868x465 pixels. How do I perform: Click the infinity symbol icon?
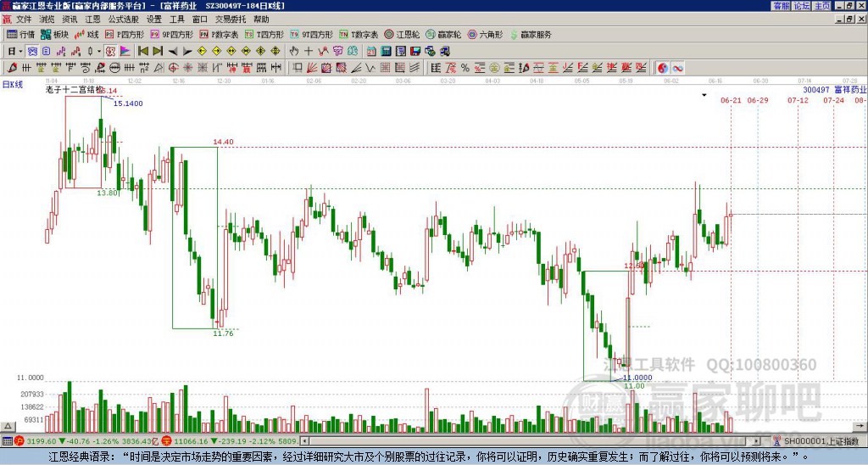click(677, 68)
